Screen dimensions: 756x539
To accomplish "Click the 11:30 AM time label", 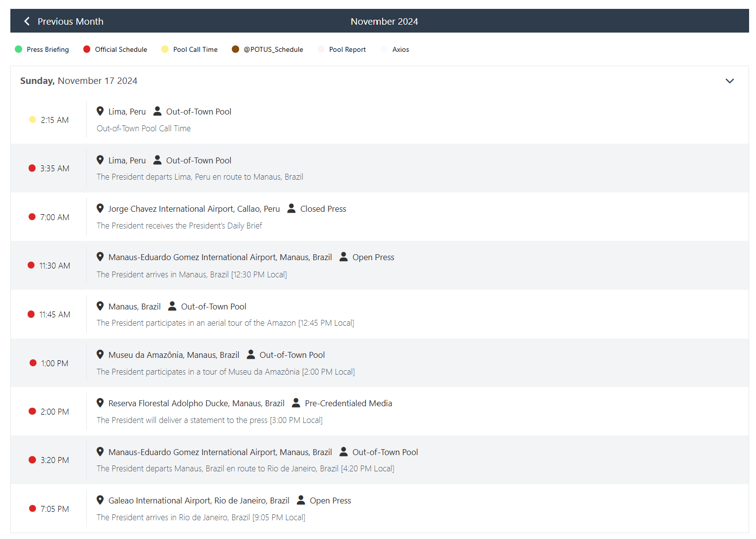I will click(55, 266).
